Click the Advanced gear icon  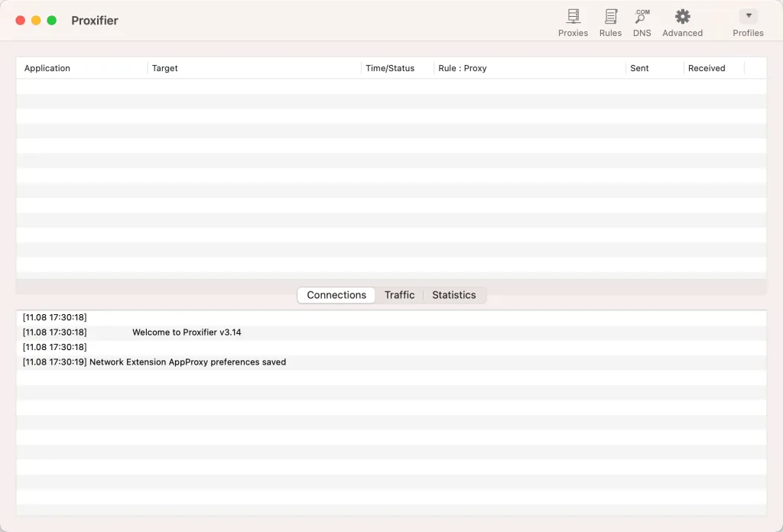point(682,18)
